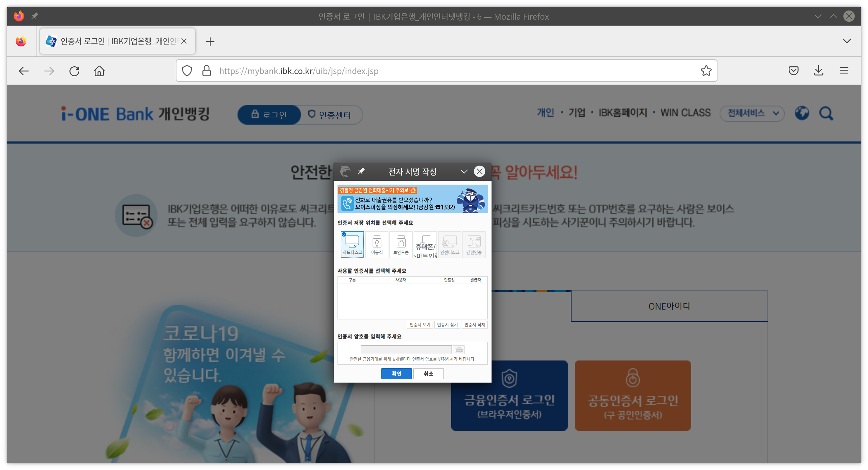Open the WIN CLASS link
The width and height of the screenshot is (868, 470).
(686, 113)
